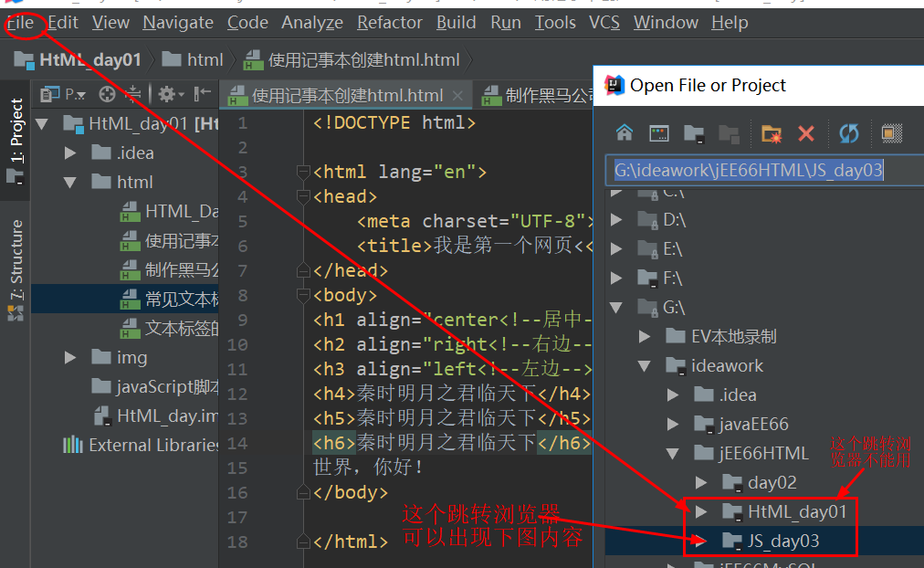Collapse jEE66HTML folder in dialog

(673, 453)
